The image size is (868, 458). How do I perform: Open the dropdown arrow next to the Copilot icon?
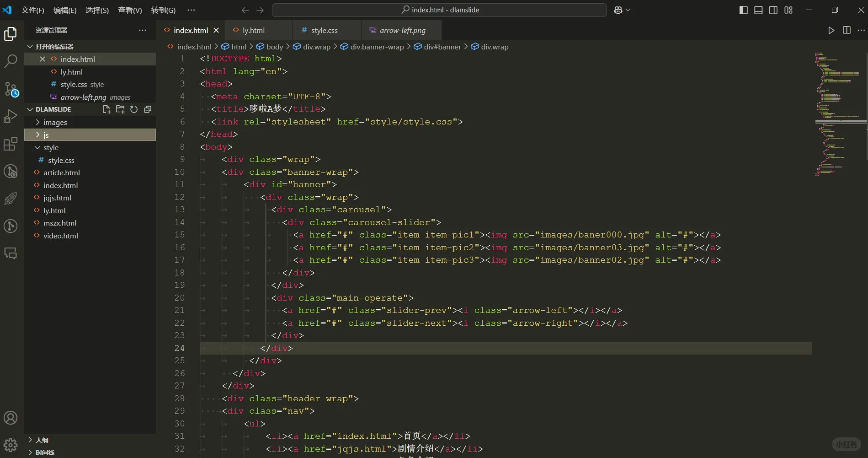click(x=628, y=10)
